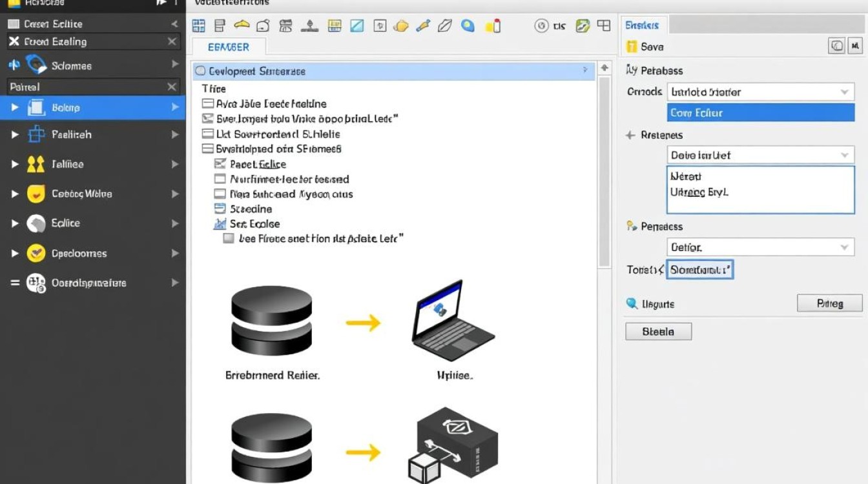Viewport: 868px width, 484px height.
Task: Toggle the grey checkbox on the last tree row
Action: point(228,238)
